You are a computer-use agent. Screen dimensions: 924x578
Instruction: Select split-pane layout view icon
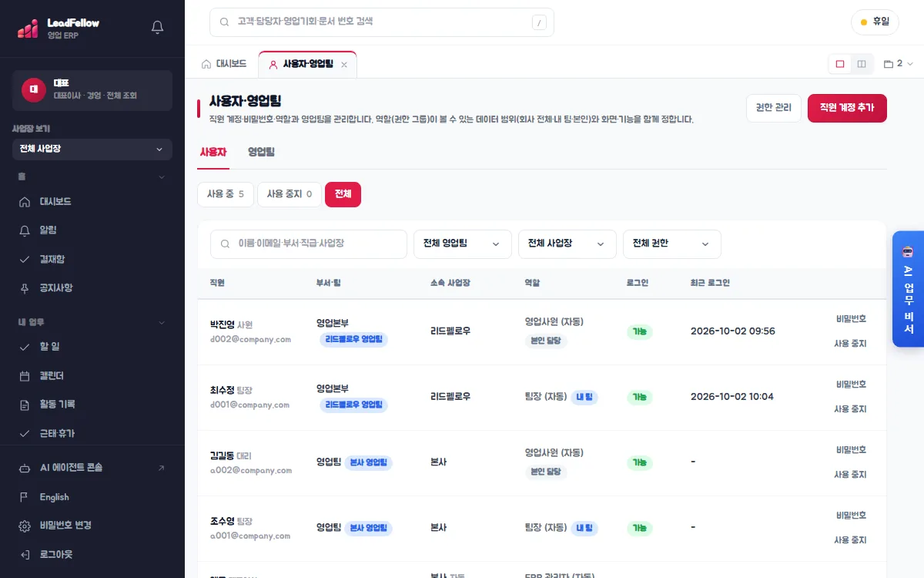[x=862, y=64]
